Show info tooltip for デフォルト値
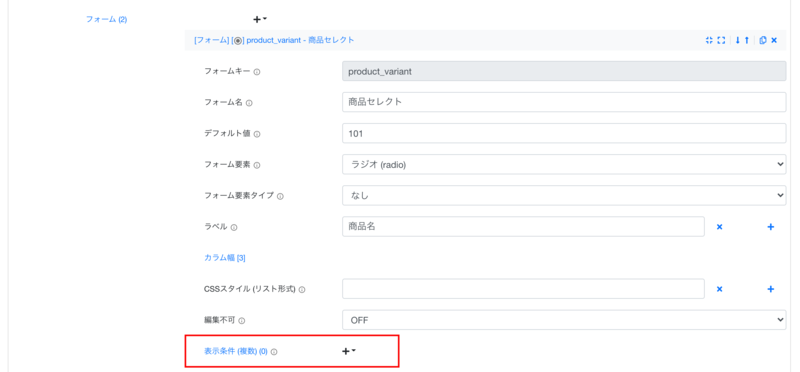 pos(257,134)
